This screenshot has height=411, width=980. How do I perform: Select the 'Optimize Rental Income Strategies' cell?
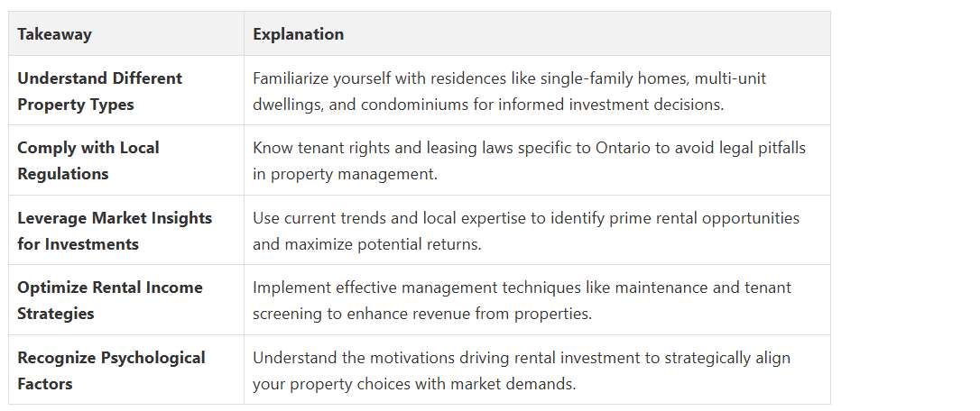[x=110, y=300]
